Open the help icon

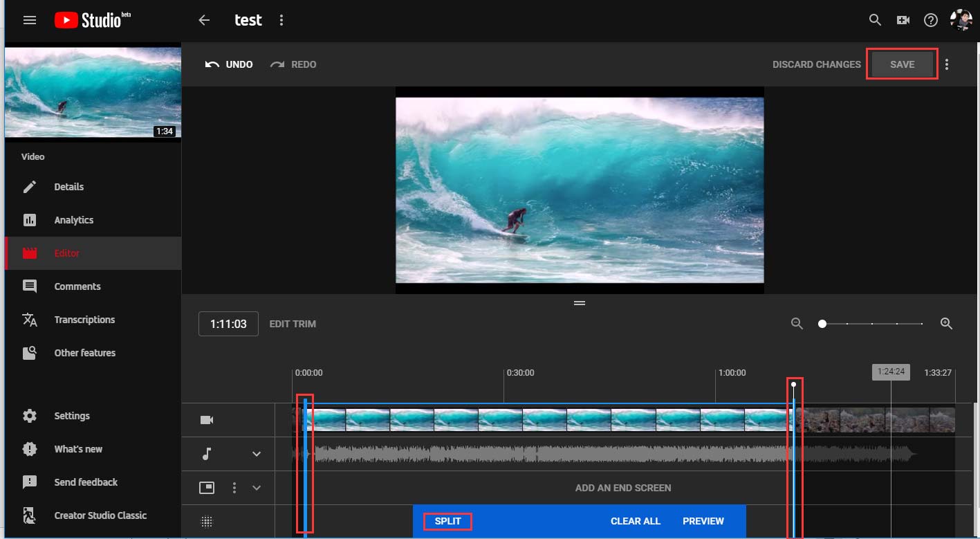(x=930, y=20)
